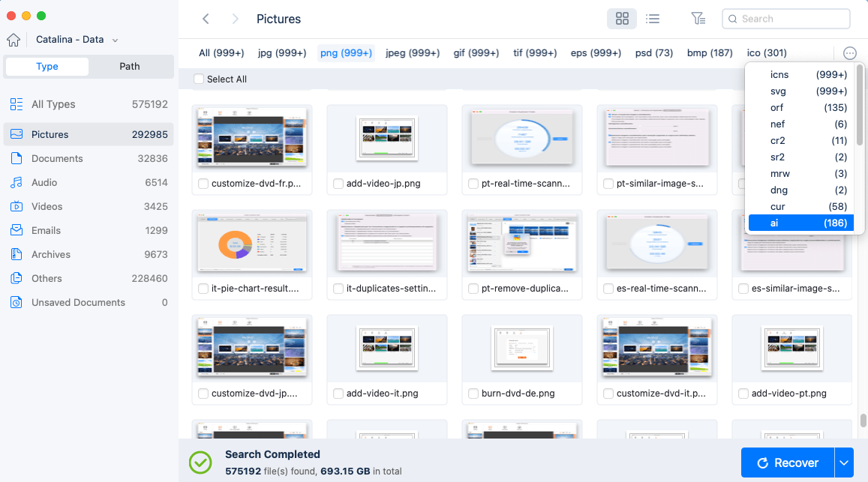Image resolution: width=868 pixels, height=482 pixels.
Task: Click the Archives category icon
Action: 17,254
